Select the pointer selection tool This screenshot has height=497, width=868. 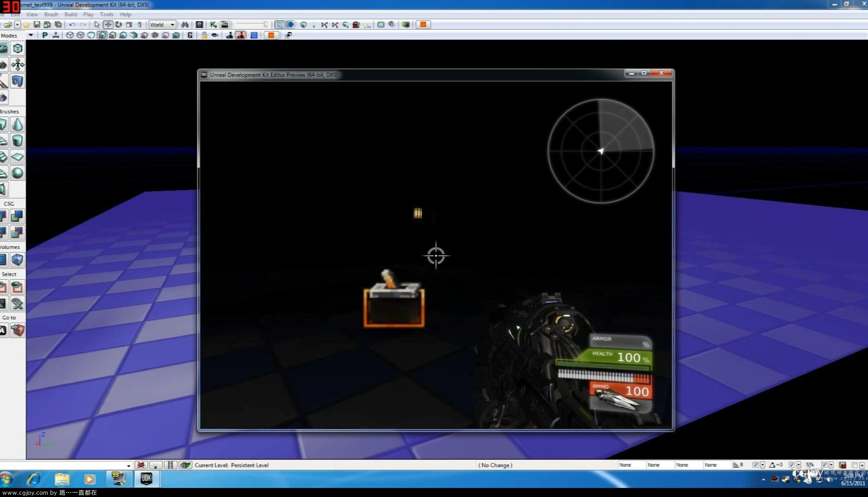pos(97,25)
